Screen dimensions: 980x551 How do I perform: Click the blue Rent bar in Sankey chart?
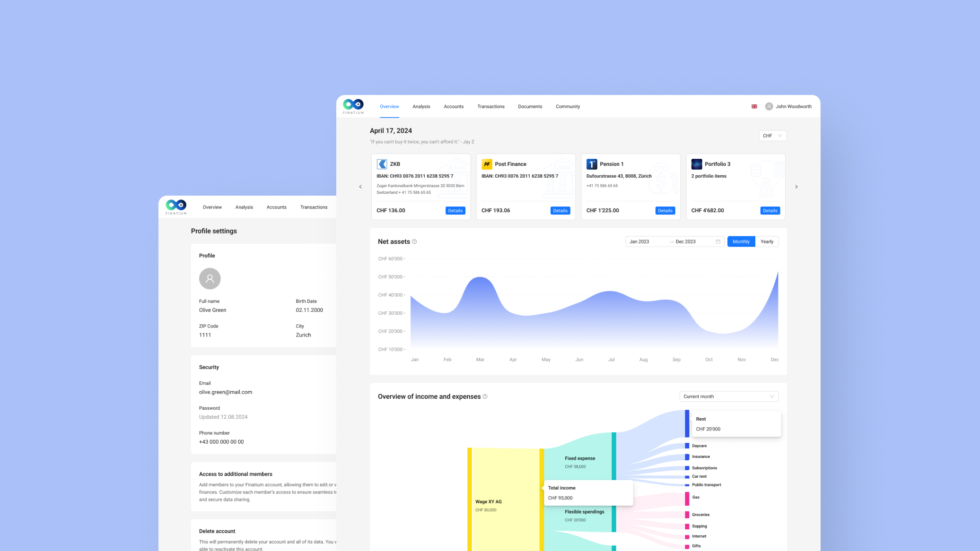pos(687,423)
